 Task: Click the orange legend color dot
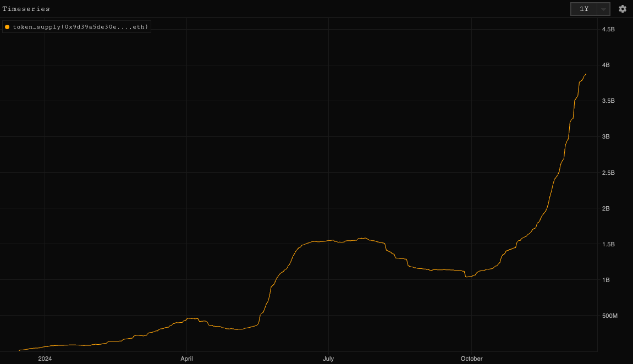tap(7, 27)
